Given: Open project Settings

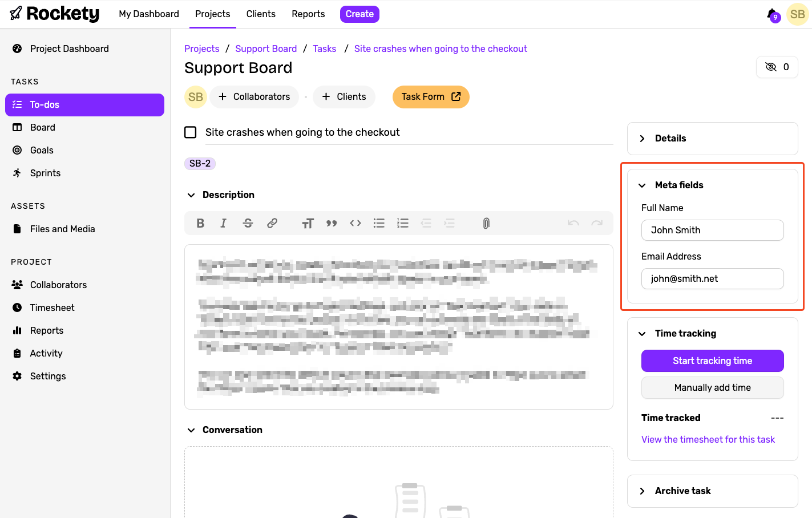Looking at the screenshot, I should point(85,377).
